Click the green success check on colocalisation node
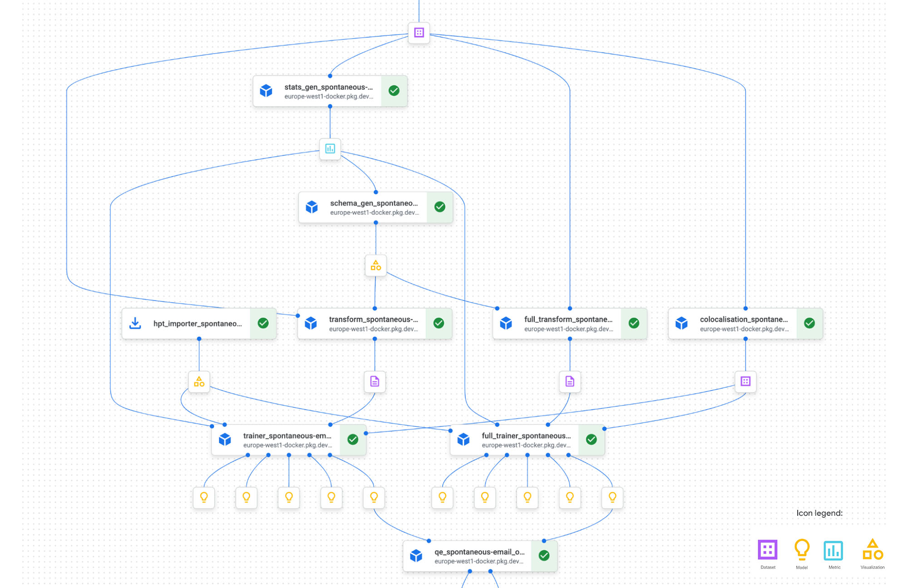Viewport: 908px width, 588px height. (809, 323)
